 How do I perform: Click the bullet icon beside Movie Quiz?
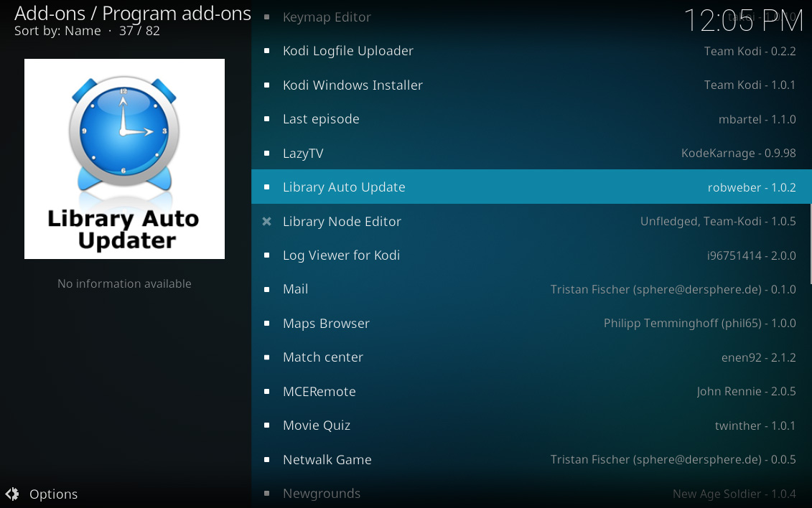click(266, 425)
